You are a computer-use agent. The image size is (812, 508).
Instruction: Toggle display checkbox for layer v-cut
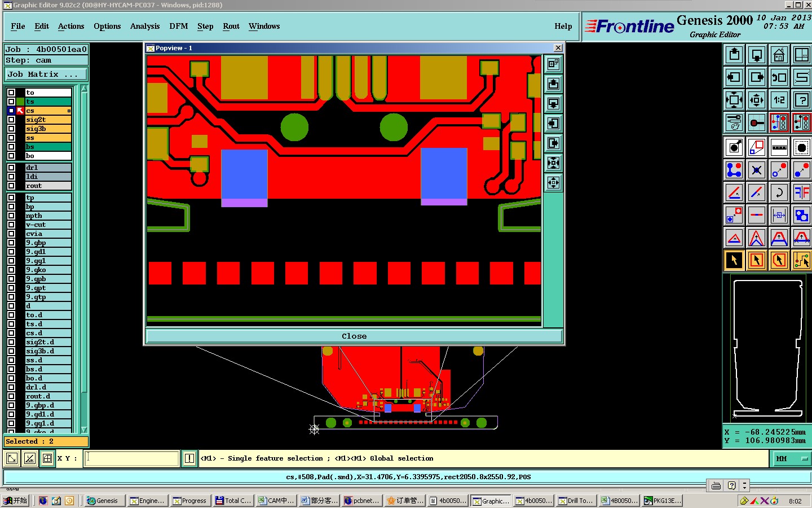click(11, 225)
